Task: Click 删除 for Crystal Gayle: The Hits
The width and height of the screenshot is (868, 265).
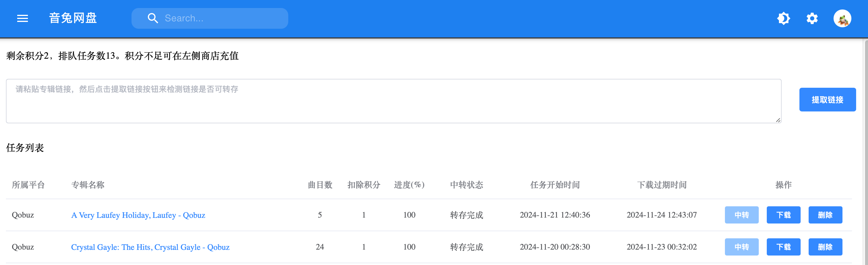Action: pyautogui.click(x=825, y=247)
